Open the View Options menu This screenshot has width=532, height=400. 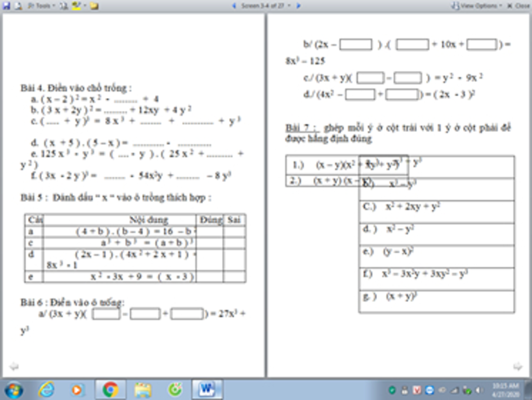pos(476,6)
